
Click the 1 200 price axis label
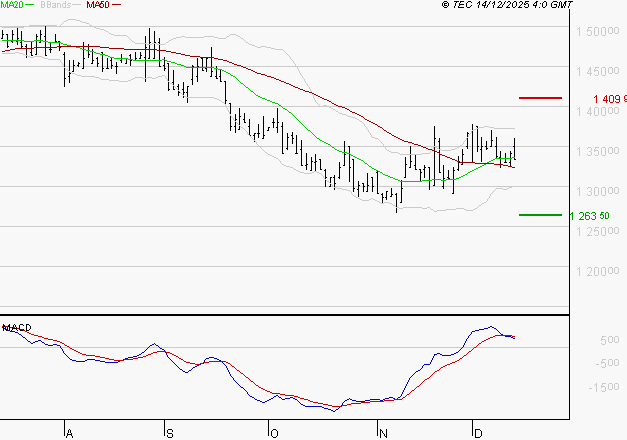tap(598, 272)
